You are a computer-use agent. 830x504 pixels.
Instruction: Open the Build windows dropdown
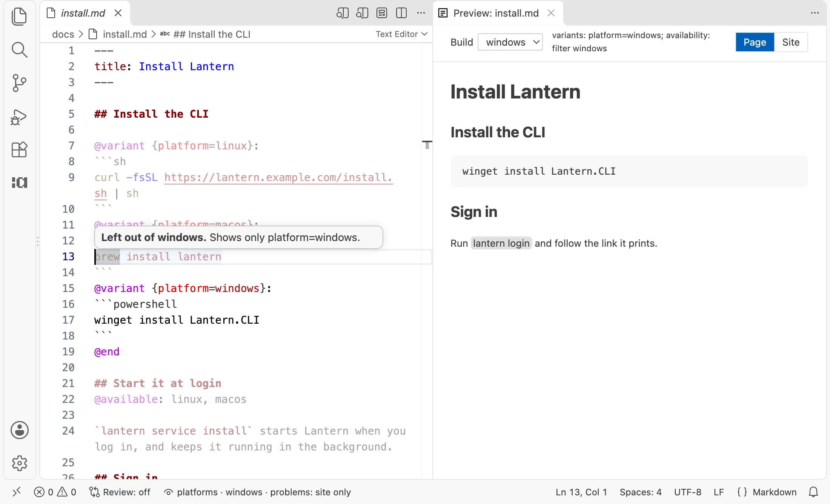510,42
